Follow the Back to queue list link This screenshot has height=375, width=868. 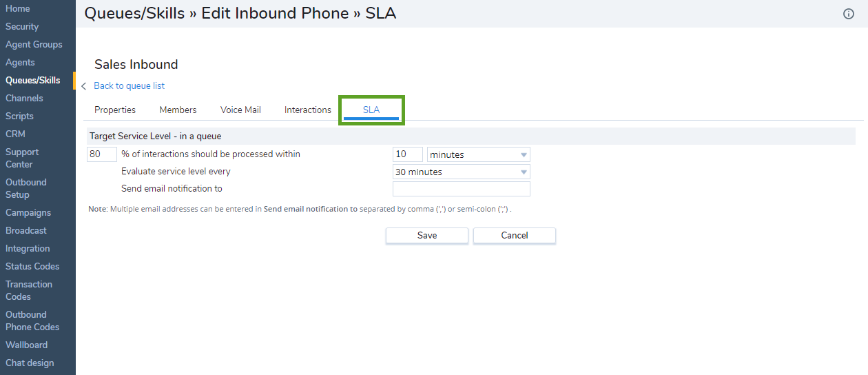(x=130, y=85)
